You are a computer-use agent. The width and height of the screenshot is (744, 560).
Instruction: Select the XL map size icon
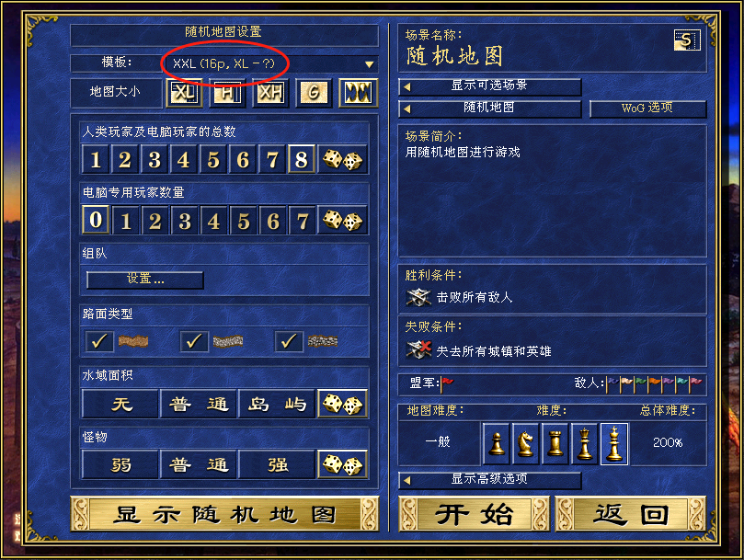click(x=185, y=93)
